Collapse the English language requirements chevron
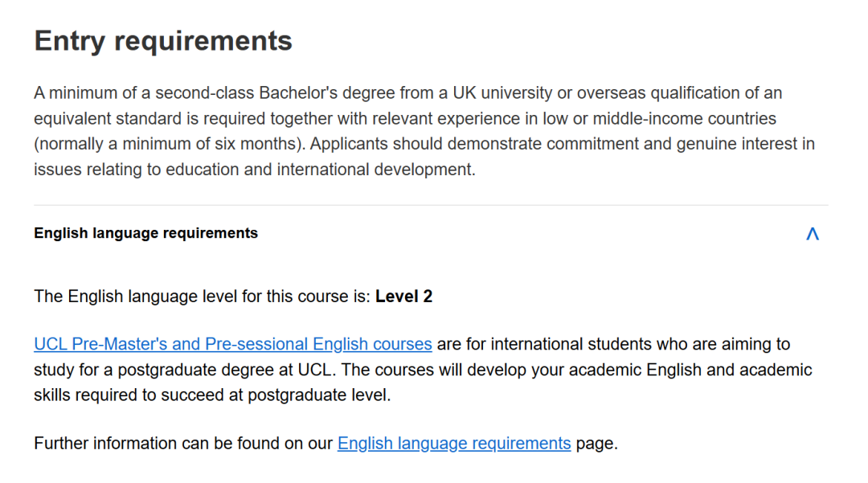868x483 pixels. point(813,234)
